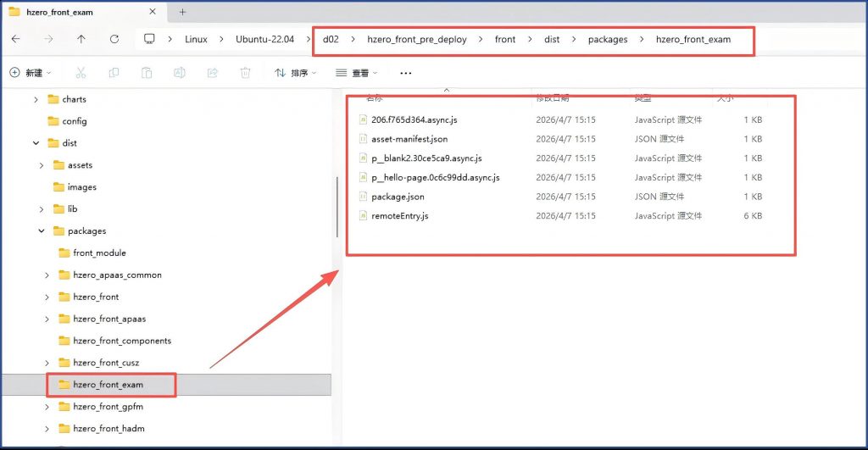Collapse the packages folder in tree
Viewport: 868px width, 450px height.
point(41,231)
